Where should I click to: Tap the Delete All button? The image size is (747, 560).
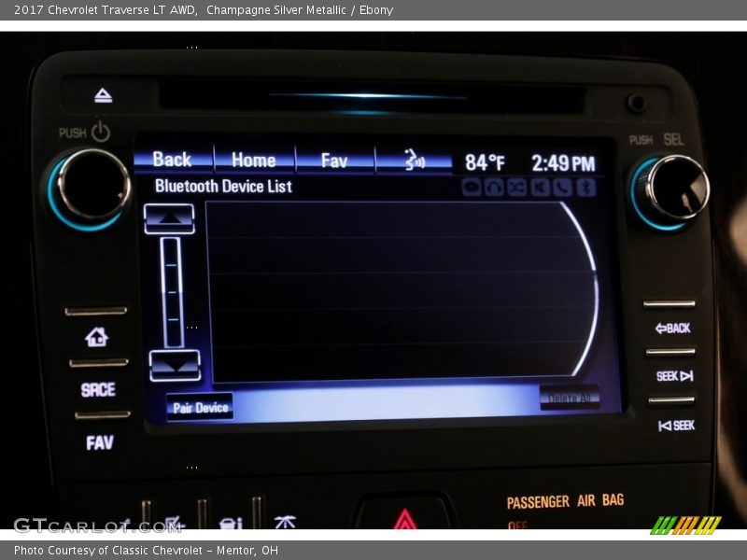pyautogui.click(x=569, y=398)
